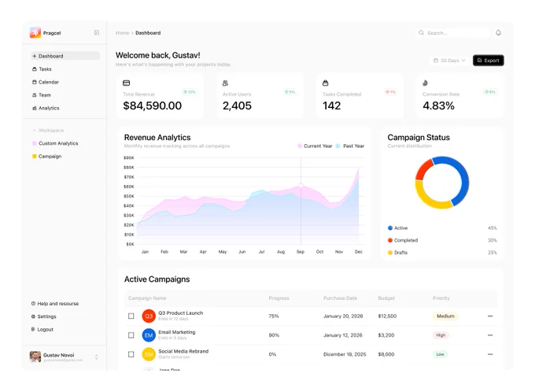Click in the Search field
This screenshot has height=392, width=535.
point(452,33)
